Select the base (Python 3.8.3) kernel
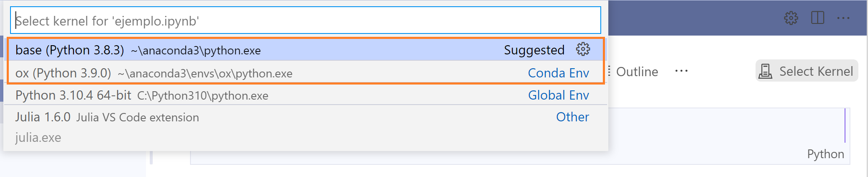The height and width of the screenshot is (177, 868). point(70,50)
